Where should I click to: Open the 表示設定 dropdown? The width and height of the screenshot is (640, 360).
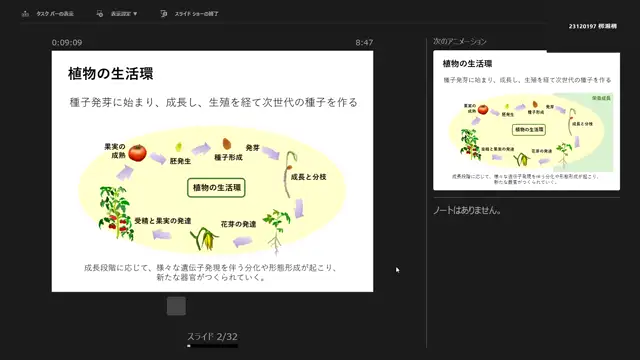pyautogui.click(x=117, y=14)
